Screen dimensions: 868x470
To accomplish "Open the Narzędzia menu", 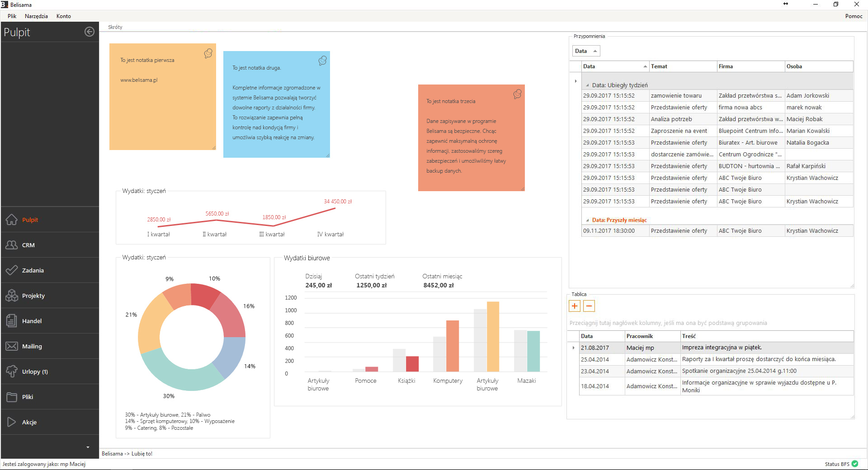I will point(36,16).
